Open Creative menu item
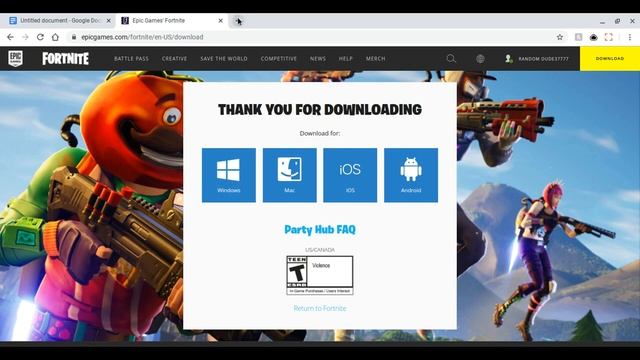This screenshot has width=640, height=360. [x=174, y=59]
